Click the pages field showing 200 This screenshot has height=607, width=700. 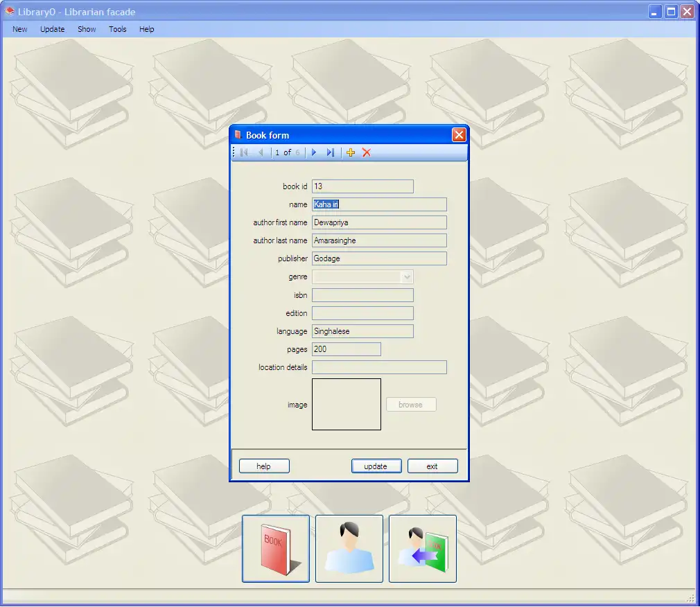tap(347, 349)
